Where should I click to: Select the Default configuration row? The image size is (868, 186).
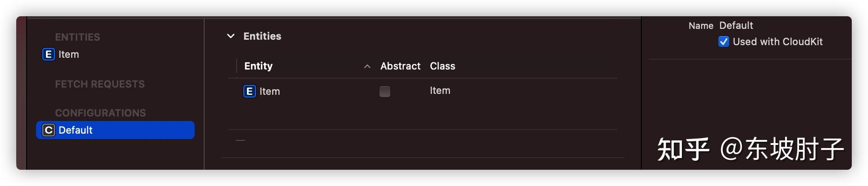coord(115,130)
